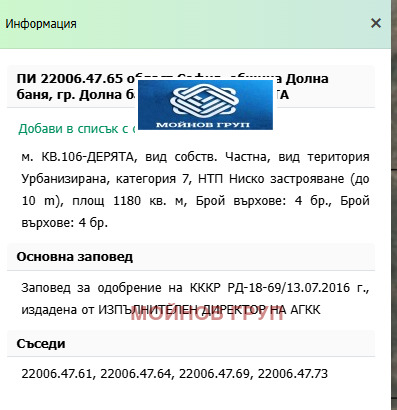Click the area value '1180 кв. м'
Screen dimensions: 397x410
[x=148, y=201]
